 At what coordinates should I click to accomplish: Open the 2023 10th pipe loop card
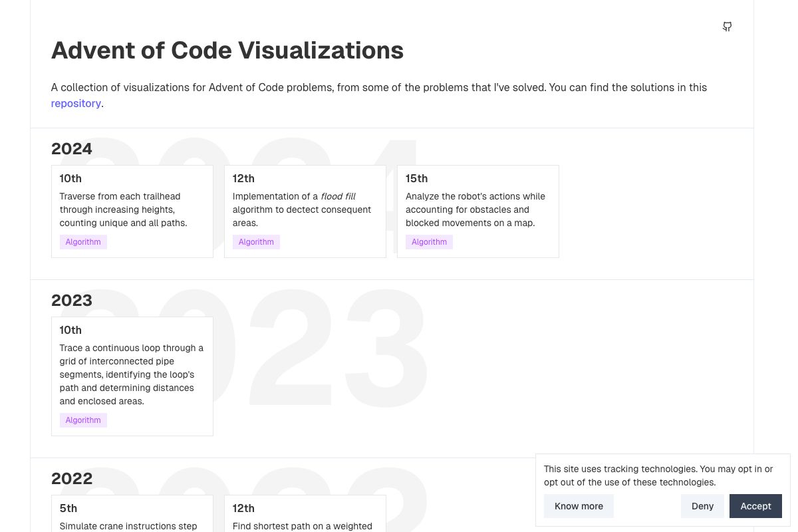click(132, 374)
